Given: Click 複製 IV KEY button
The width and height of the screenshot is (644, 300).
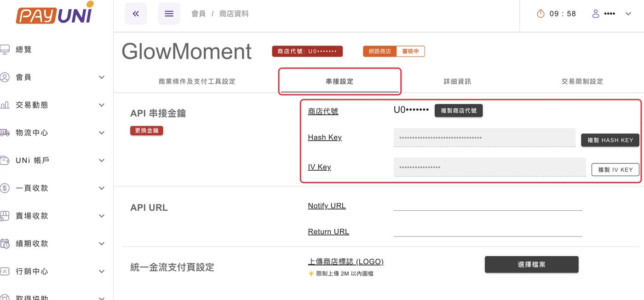Looking at the screenshot, I should (615, 170).
